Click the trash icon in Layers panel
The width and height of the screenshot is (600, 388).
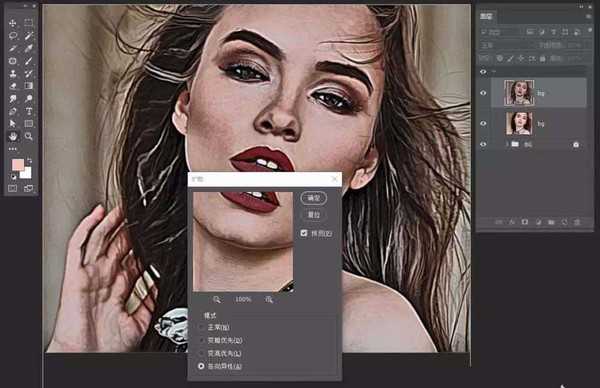point(577,222)
